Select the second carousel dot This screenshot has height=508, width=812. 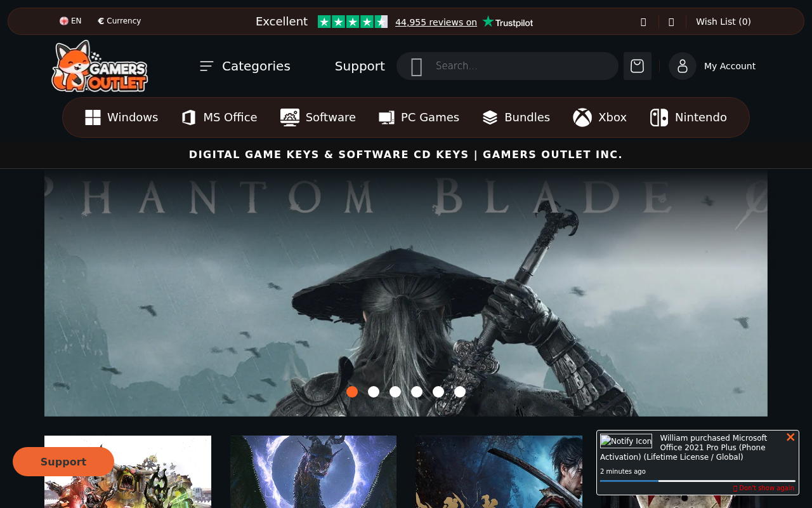pyautogui.click(x=374, y=392)
